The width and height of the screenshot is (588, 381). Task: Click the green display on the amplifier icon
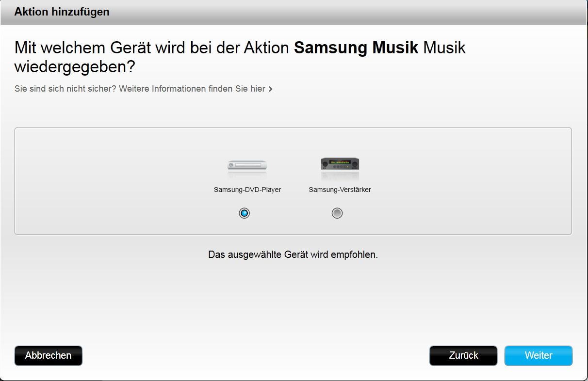point(339,161)
